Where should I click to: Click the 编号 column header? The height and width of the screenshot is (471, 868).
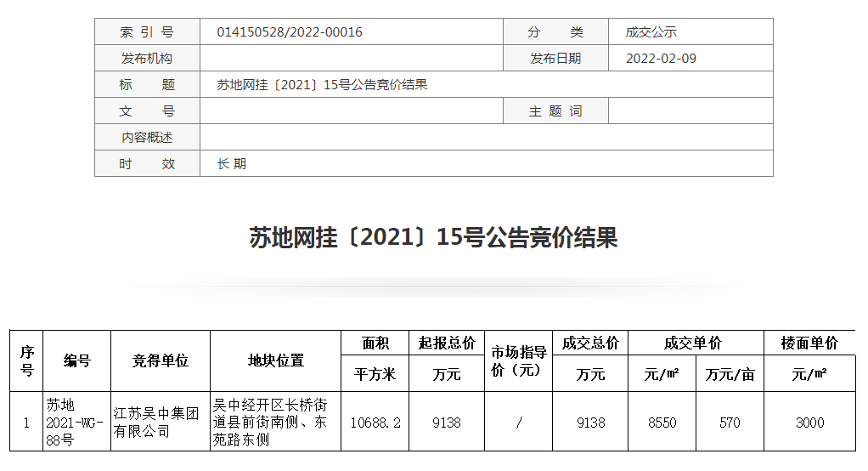pos(76,360)
